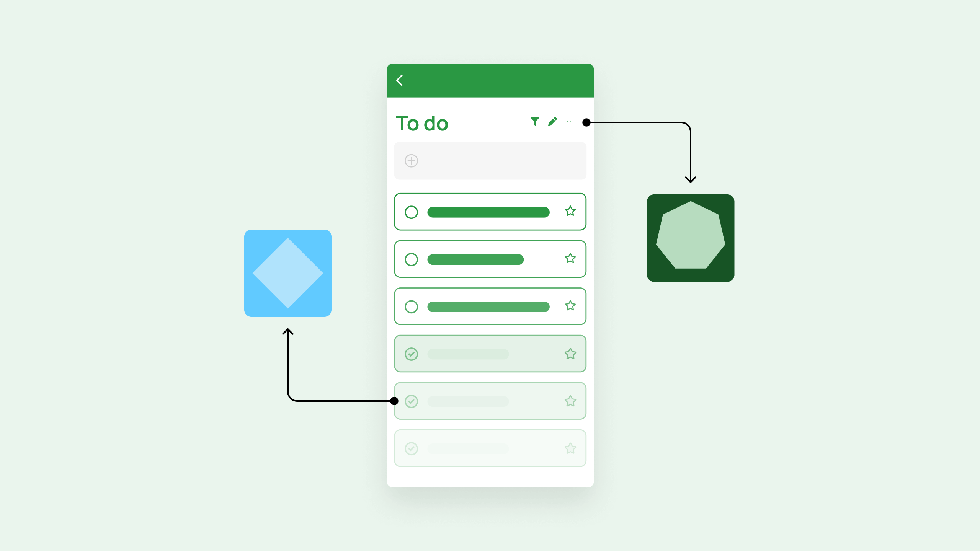Screen dimensions: 980x551
Task: Click the star icon on third task
Action: point(570,306)
